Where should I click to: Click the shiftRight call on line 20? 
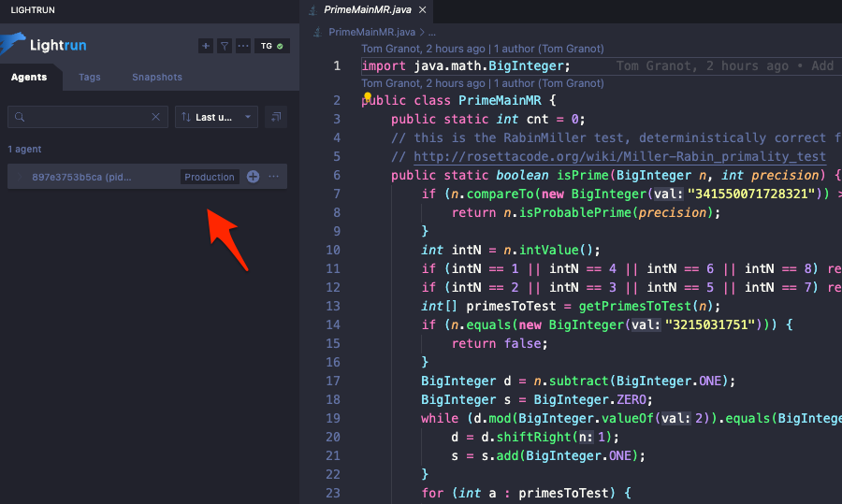point(534,437)
